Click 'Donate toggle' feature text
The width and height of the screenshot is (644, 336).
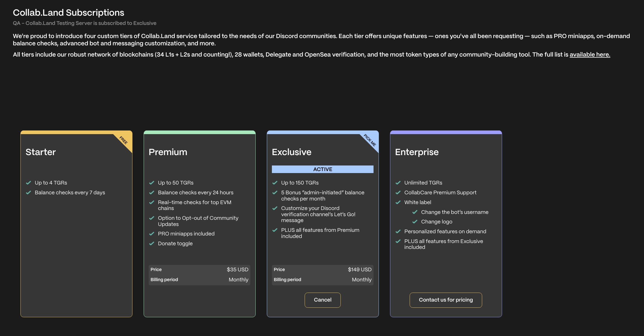[175, 244]
